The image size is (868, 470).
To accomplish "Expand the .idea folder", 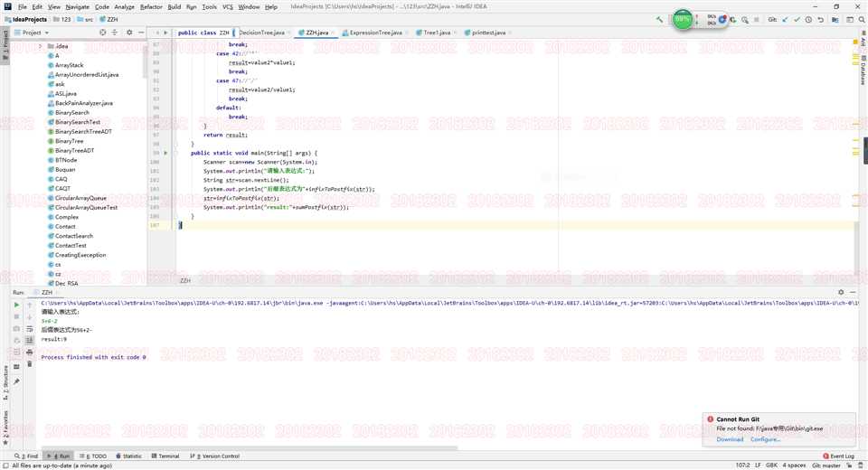I will tap(41, 46).
